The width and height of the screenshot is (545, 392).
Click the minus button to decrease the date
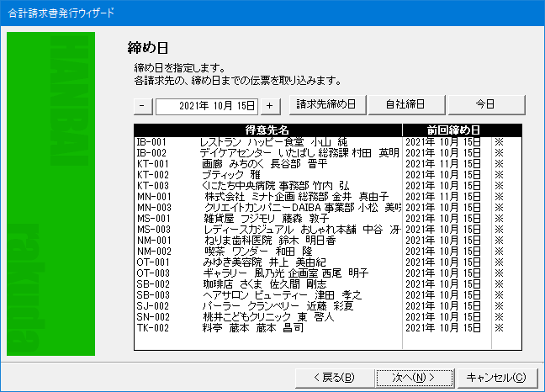click(x=143, y=106)
